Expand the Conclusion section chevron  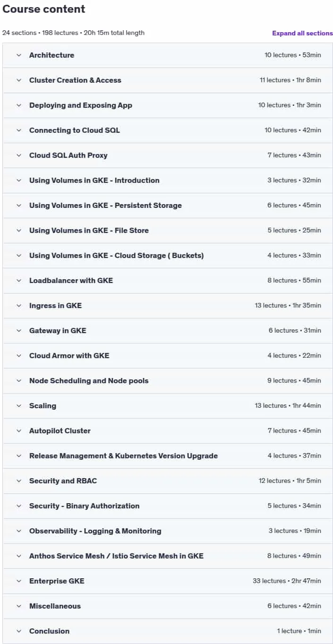pyautogui.click(x=19, y=631)
